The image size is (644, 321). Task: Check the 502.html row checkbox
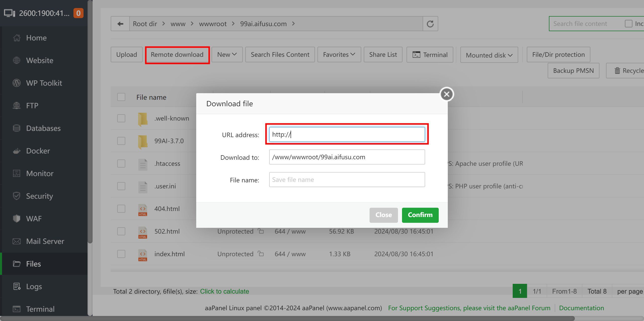(x=121, y=231)
